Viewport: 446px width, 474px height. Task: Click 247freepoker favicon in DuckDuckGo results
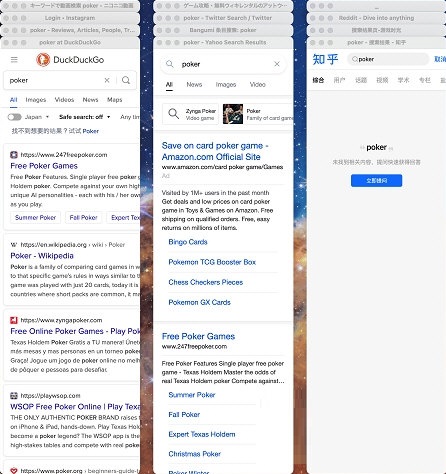14,154
